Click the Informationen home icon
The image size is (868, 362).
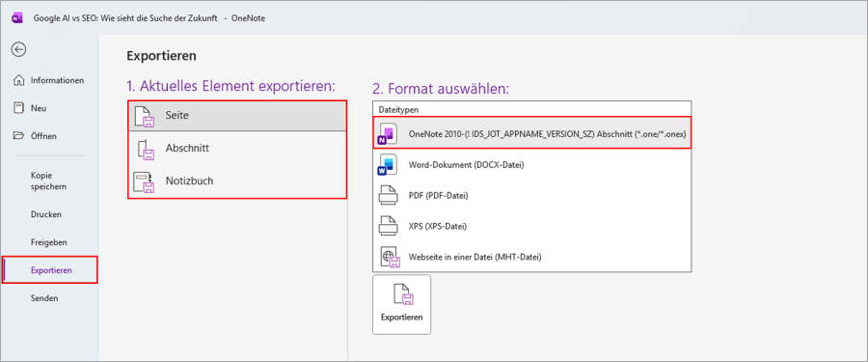tap(19, 80)
